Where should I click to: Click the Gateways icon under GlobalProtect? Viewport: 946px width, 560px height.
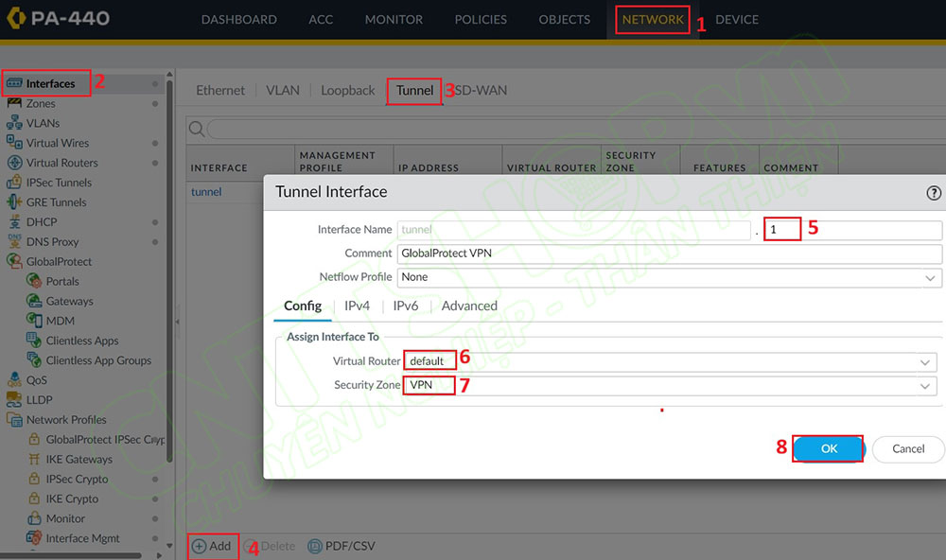pyautogui.click(x=34, y=301)
